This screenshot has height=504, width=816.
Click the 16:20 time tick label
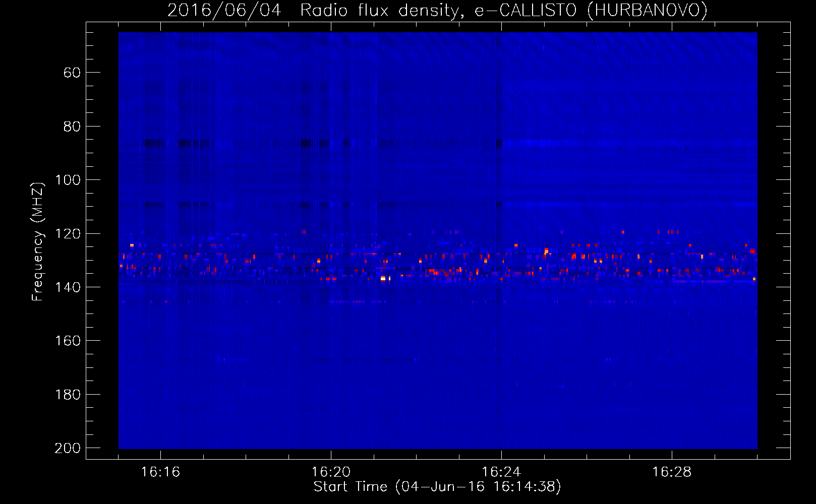(331, 472)
